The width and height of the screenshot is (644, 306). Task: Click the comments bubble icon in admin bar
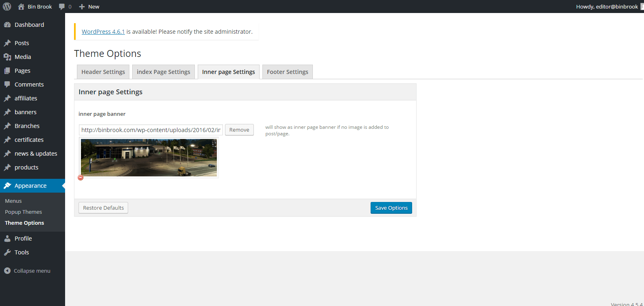62,7
